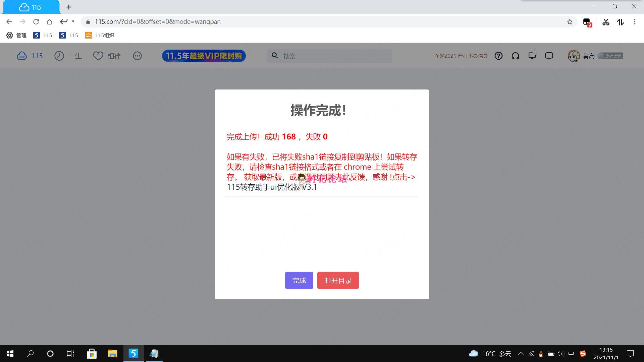Open the 净网2021 严打不良信息 notice
This screenshot has height=362, width=644.
point(461,56)
